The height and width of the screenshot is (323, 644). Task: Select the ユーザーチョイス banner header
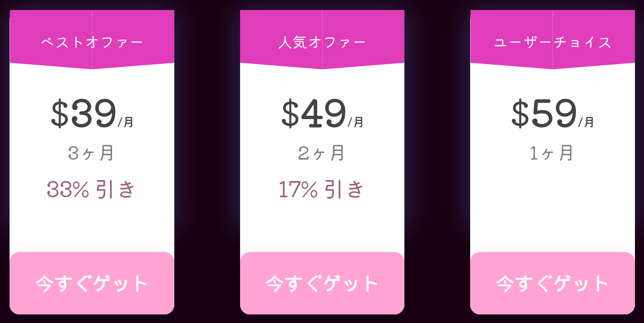tap(553, 42)
